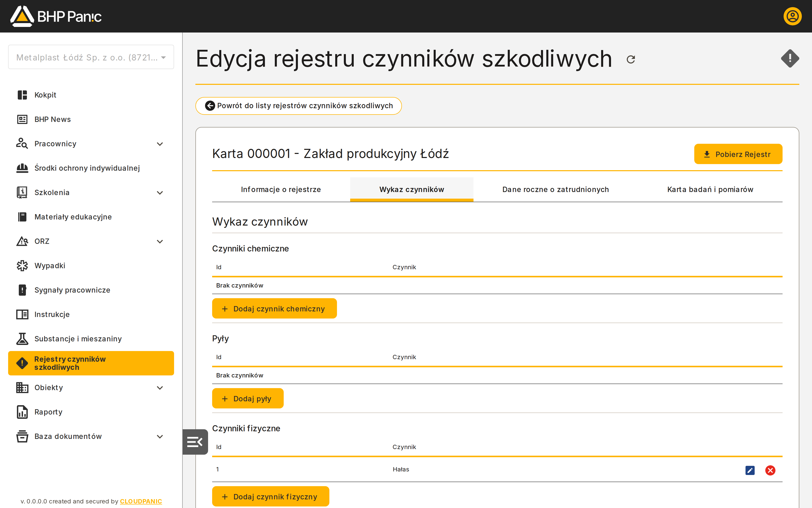Image resolution: width=812 pixels, height=508 pixels.
Task: Click Dodaj pyły button
Action: [248, 399]
